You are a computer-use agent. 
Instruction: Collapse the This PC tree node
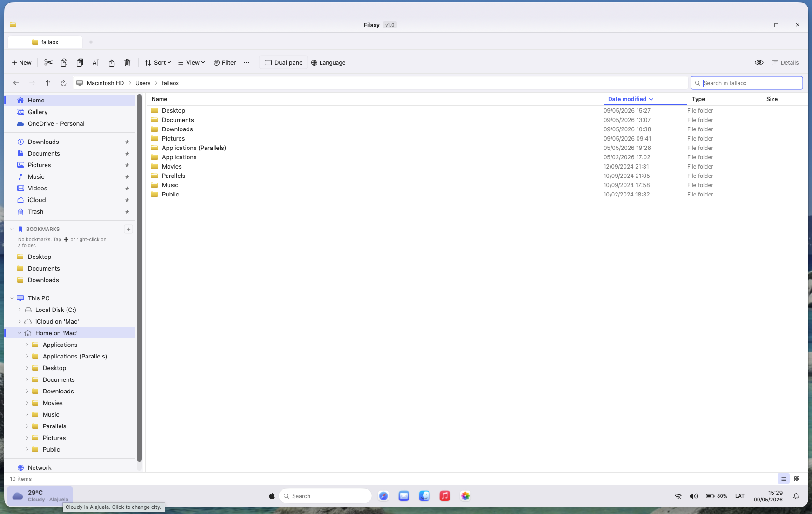(x=12, y=298)
